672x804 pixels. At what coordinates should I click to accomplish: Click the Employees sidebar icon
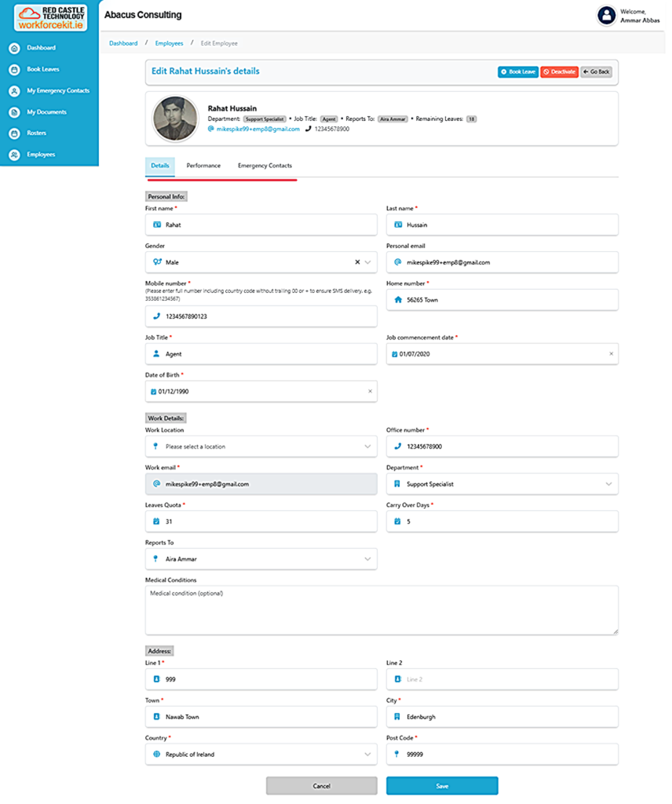point(14,155)
